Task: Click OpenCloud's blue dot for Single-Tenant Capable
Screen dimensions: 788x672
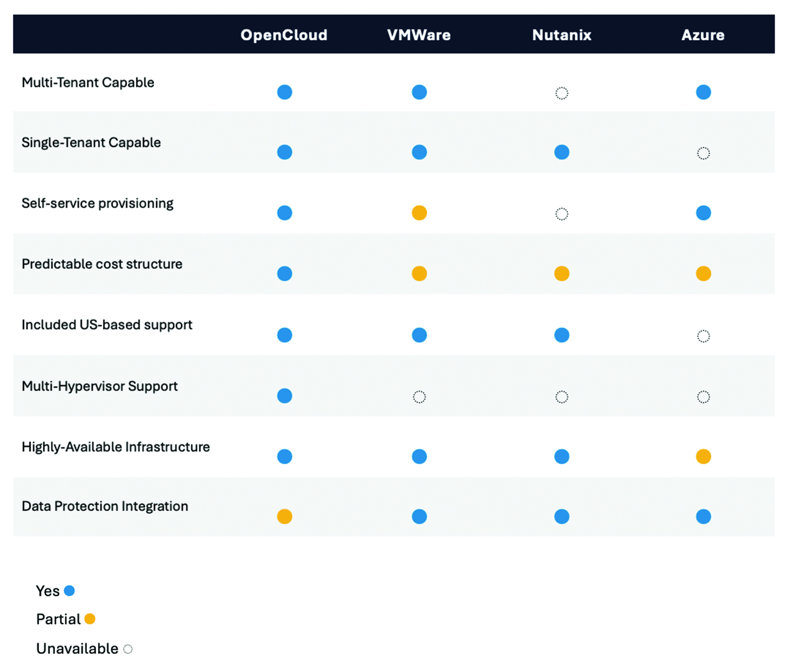Action: point(284,152)
